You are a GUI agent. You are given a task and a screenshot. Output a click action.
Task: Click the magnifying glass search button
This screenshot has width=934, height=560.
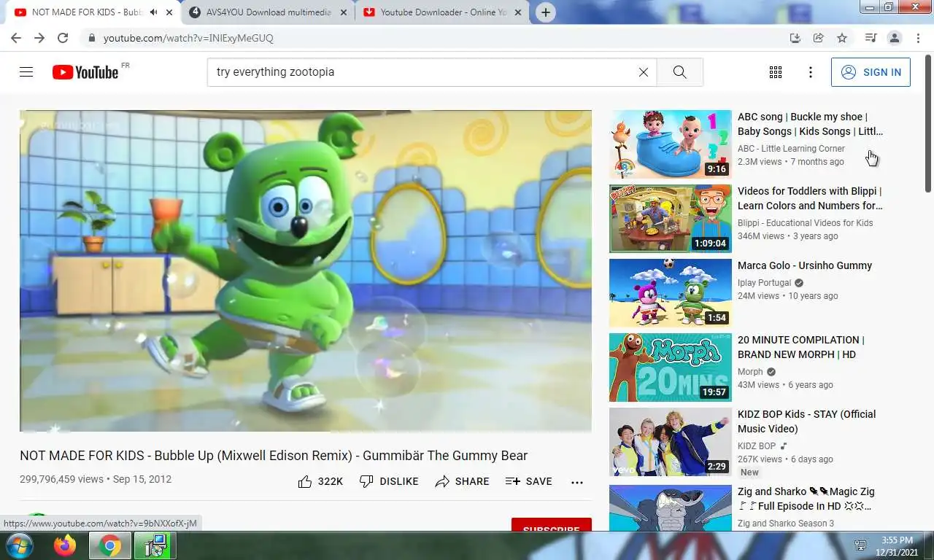click(x=679, y=72)
